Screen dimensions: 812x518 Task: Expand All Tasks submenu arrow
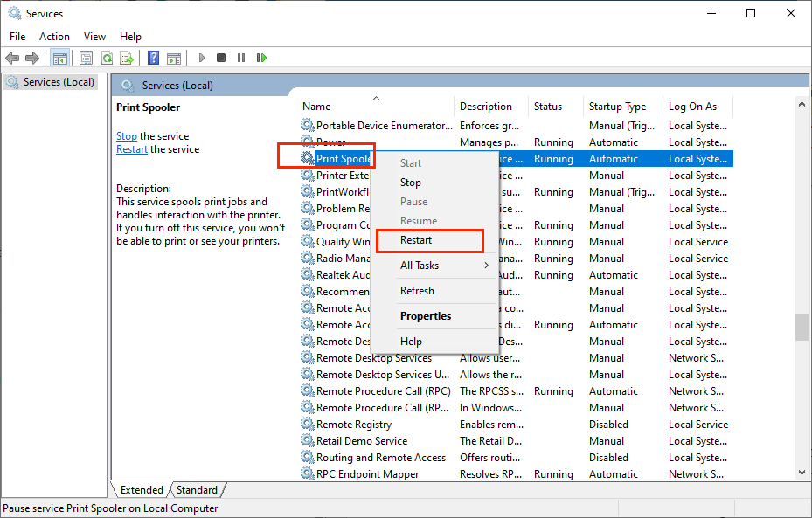tap(486, 266)
